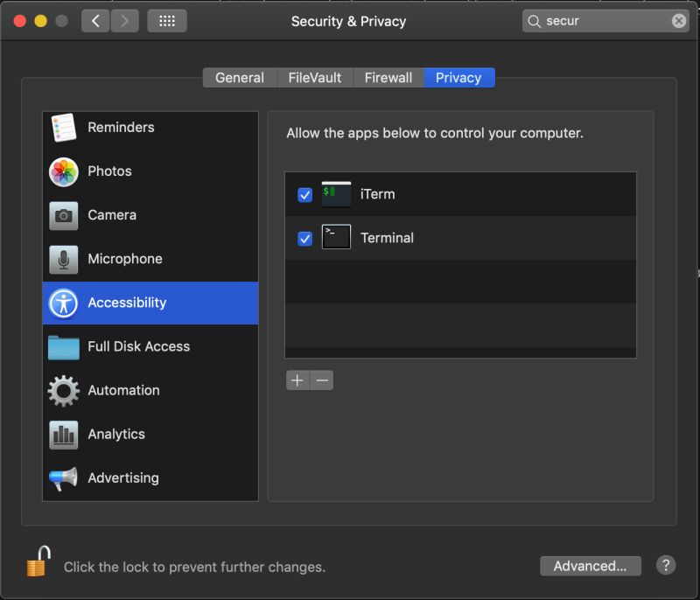This screenshot has height=600, width=700.
Task: Go forward with the right chevron button
Action: coord(124,21)
